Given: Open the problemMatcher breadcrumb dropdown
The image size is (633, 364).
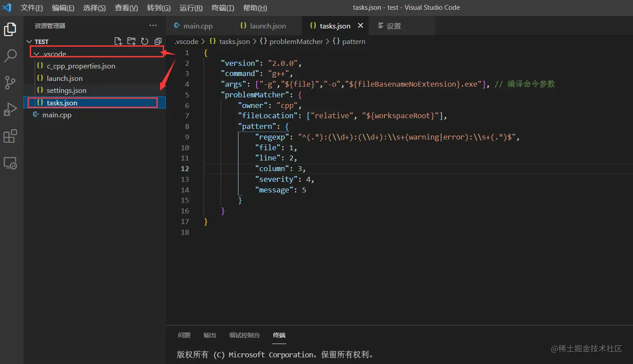Looking at the screenshot, I should click(x=296, y=41).
